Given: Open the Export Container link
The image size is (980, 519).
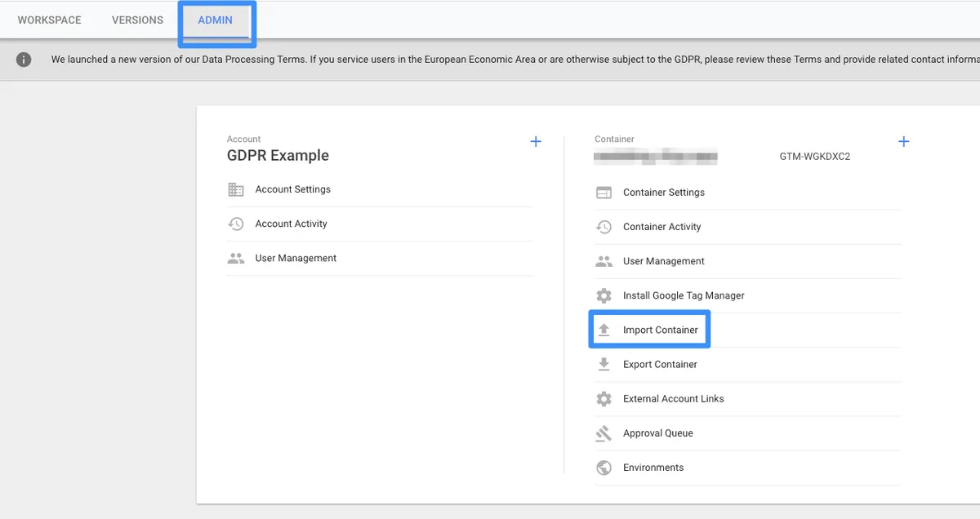Looking at the screenshot, I should (x=660, y=364).
